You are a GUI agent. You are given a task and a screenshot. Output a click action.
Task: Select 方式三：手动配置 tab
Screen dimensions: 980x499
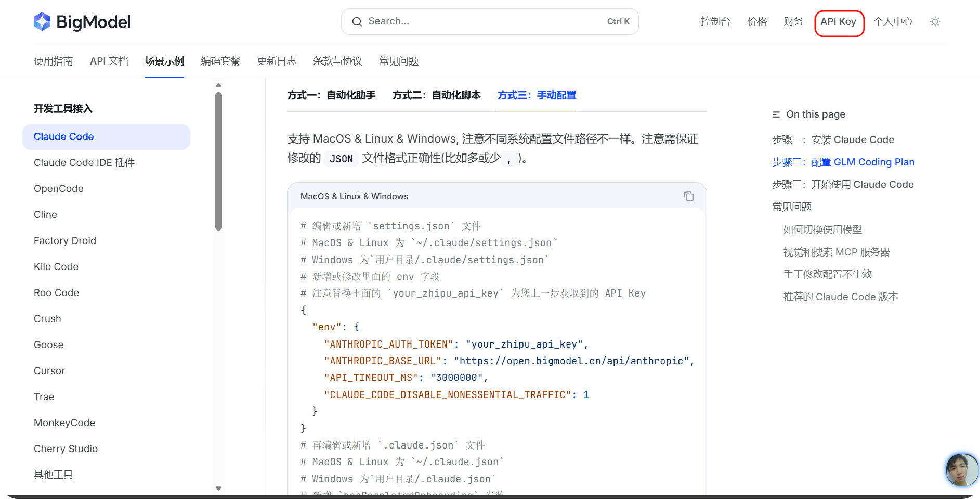537,95
